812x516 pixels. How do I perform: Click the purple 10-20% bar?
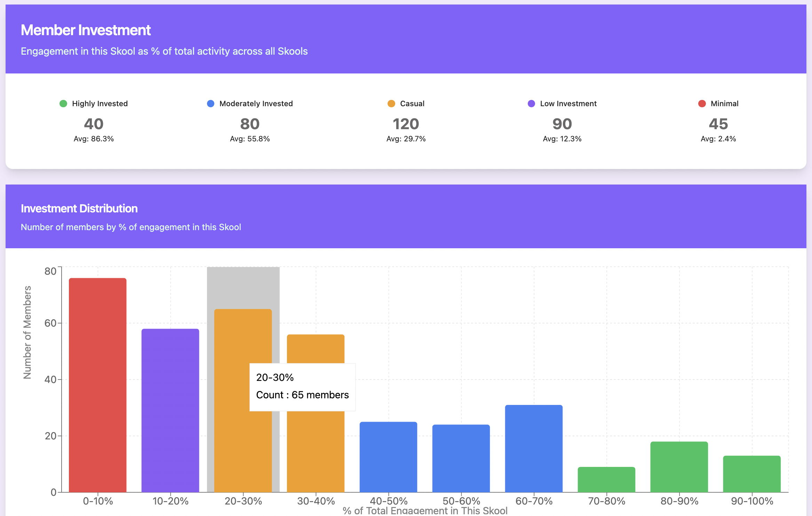(170, 410)
